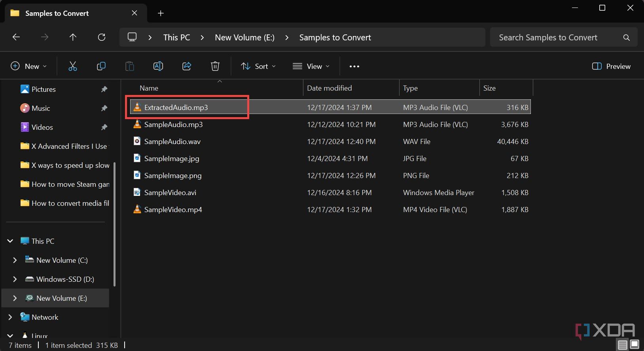Viewport: 644px width, 351px height.
Task: Click chevron after New Volume (E:) breadcrumb
Action: 287,38
